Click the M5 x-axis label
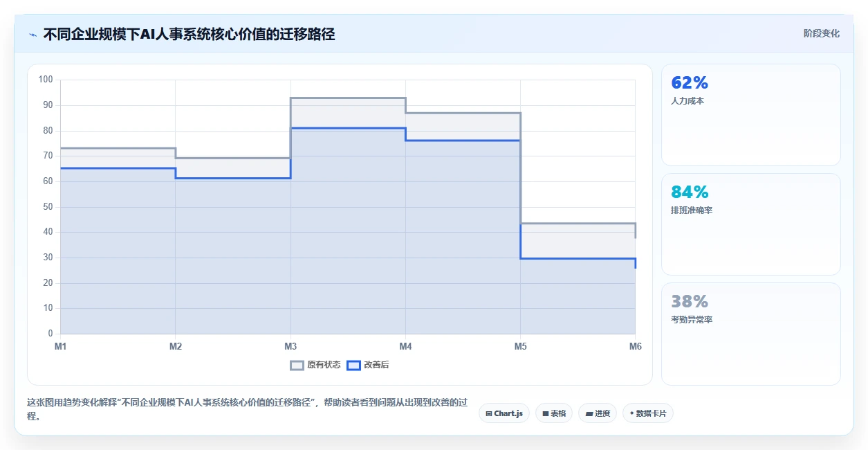This screenshot has width=868, height=450. [x=520, y=346]
